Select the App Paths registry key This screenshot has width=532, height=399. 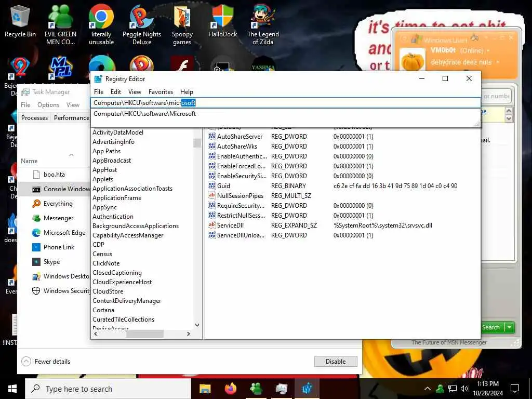point(107,151)
